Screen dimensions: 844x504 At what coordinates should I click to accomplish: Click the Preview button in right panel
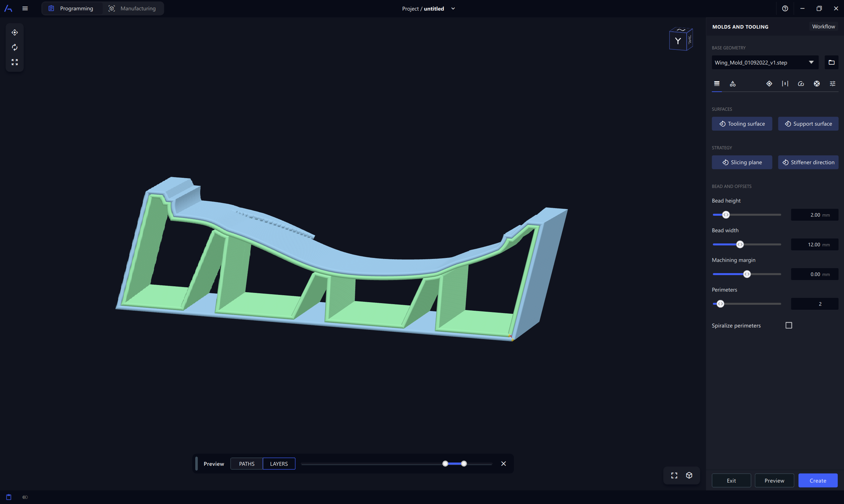pos(774,481)
